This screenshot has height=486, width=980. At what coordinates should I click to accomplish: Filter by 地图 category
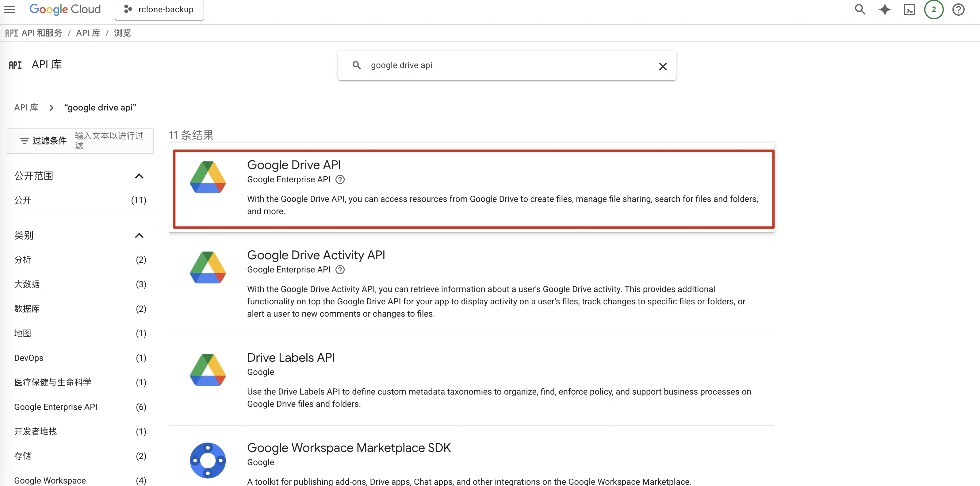click(80, 334)
